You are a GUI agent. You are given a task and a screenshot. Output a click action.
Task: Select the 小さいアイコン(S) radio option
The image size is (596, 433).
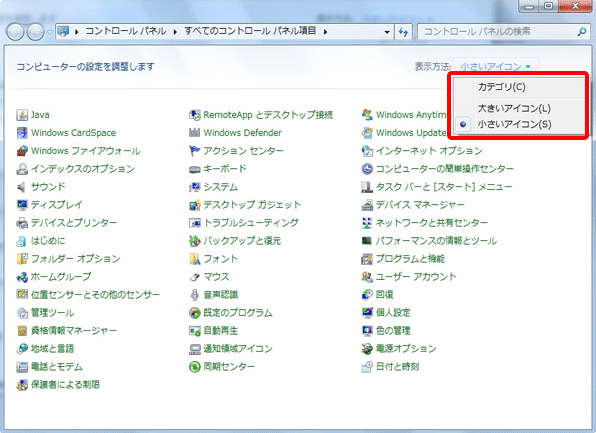(x=514, y=124)
